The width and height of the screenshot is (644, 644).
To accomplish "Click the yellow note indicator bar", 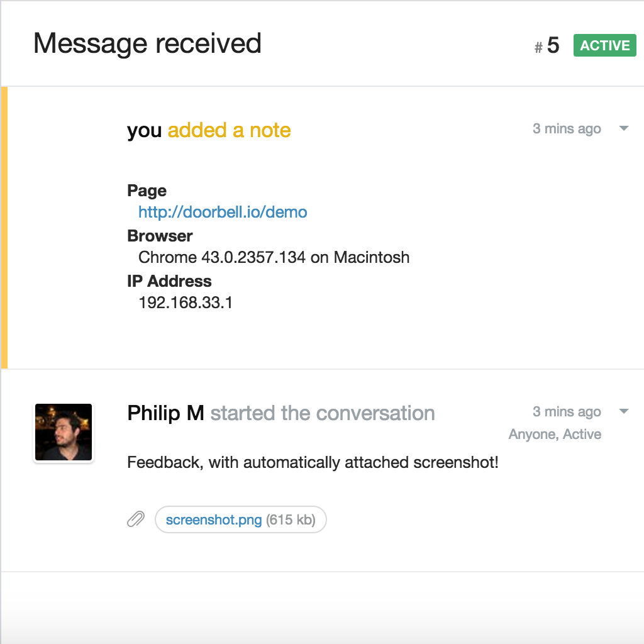I will pyautogui.click(x=4, y=228).
